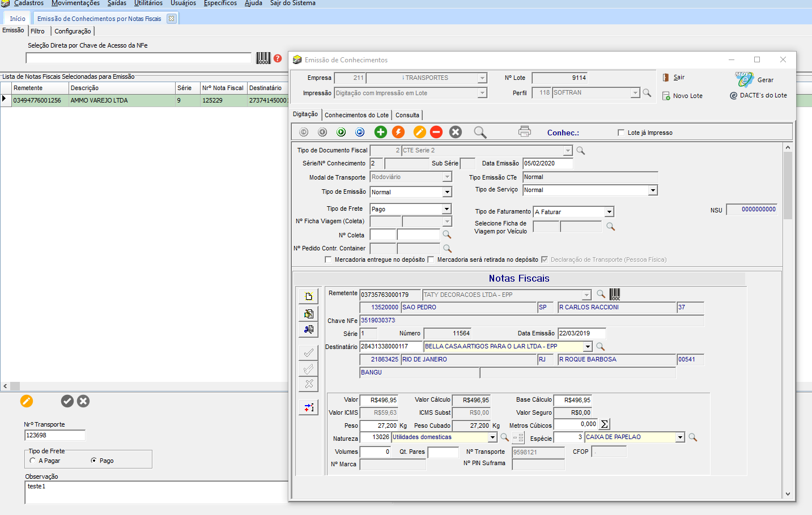Expand the Tipo de Faturamento dropdown
The image size is (812, 515).
609,212
